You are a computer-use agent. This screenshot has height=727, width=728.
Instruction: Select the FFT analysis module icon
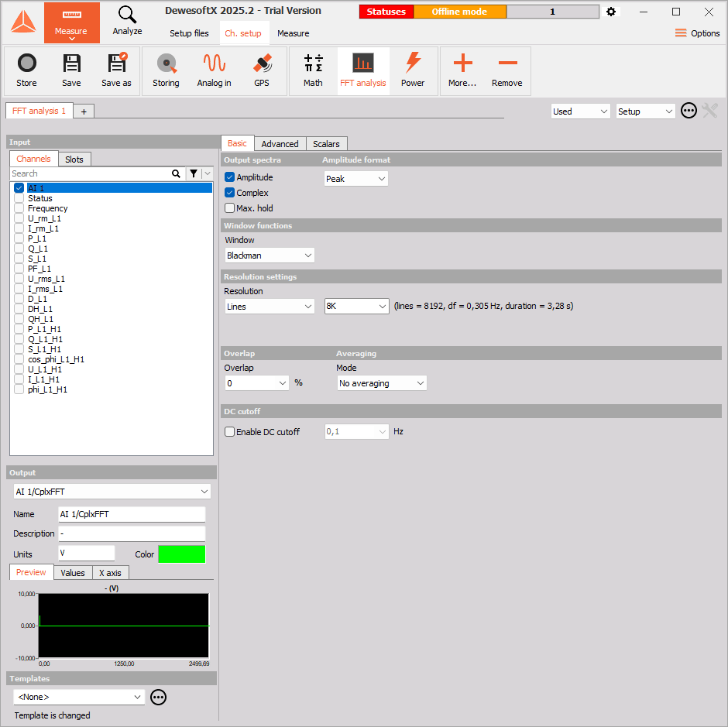[x=363, y=63]
